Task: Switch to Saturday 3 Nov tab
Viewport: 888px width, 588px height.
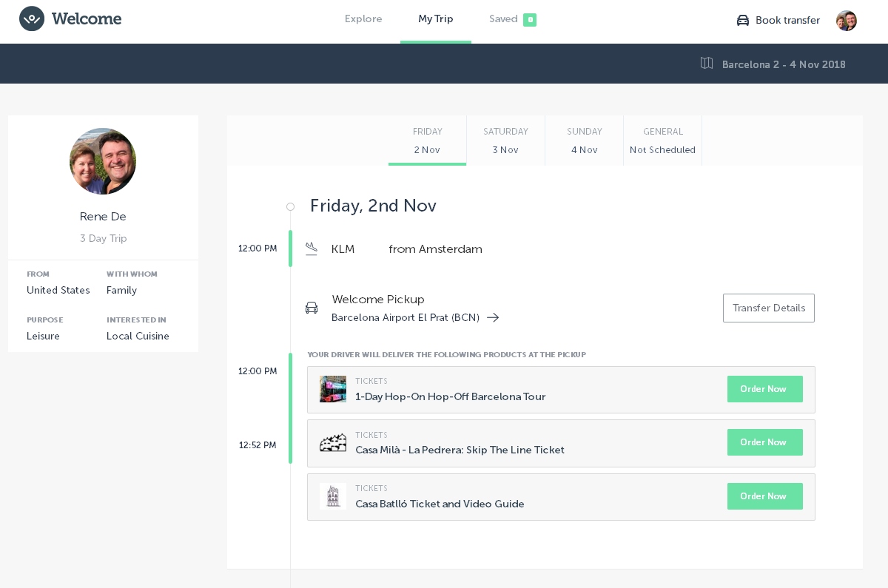Action: click(x=505, y=141)
